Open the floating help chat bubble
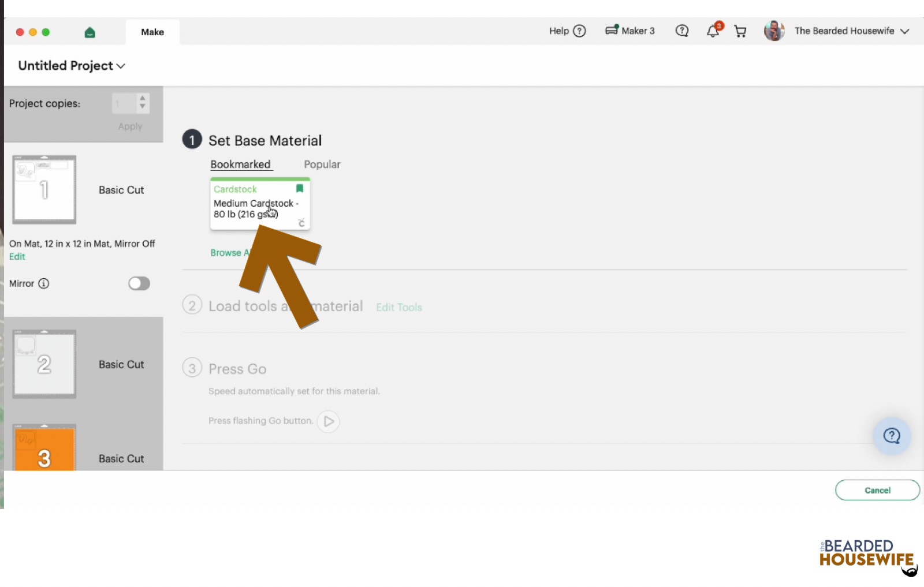The width and height of the screenshot is (924, 587). pyautogui.click(x=892, y=436)
